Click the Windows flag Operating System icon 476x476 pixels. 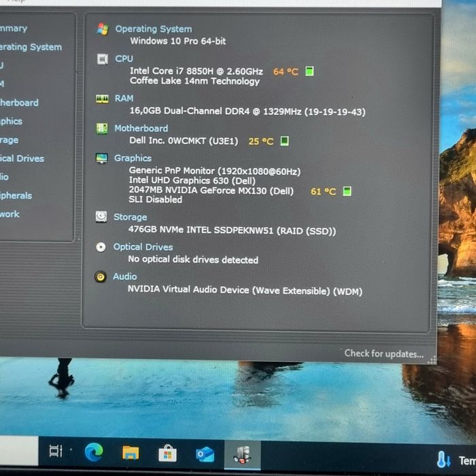pyautogui.click(x=103, y=29)
